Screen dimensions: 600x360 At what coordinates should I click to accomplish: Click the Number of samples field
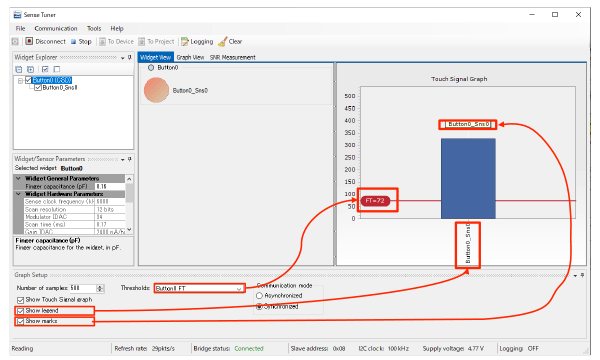click(x=83, y=288)
